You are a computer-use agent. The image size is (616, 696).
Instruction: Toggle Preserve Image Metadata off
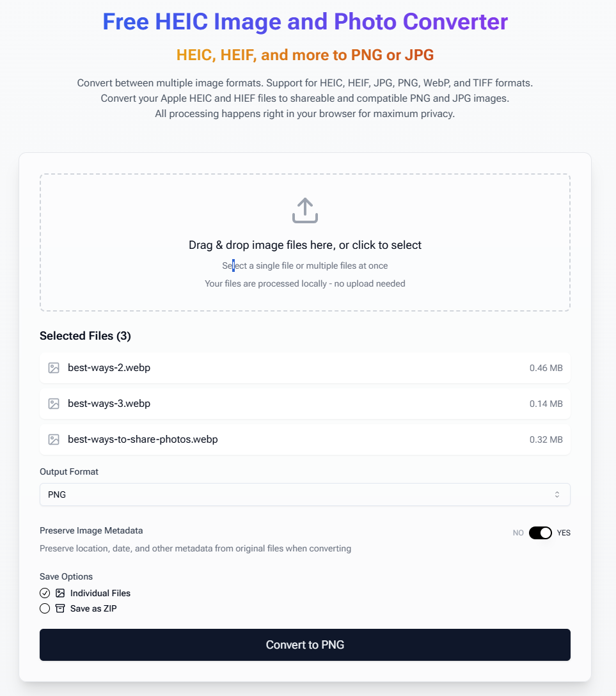click(x=541, y=532)
